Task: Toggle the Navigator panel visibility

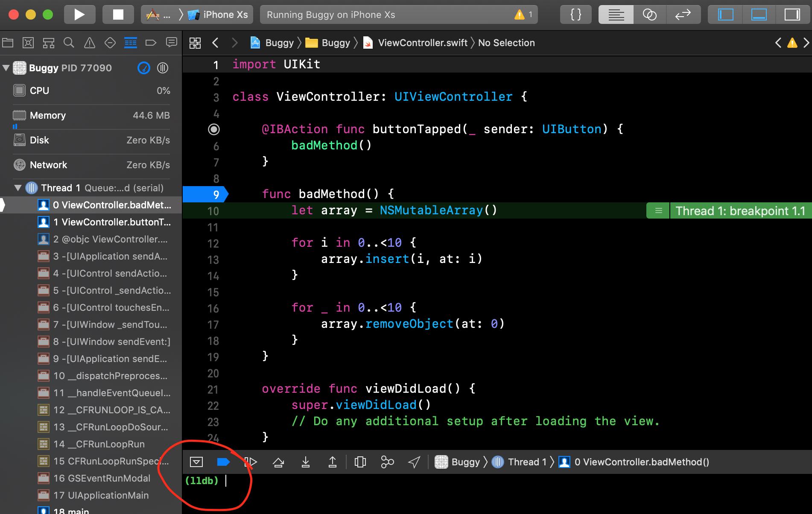Action: pos(725,15)
